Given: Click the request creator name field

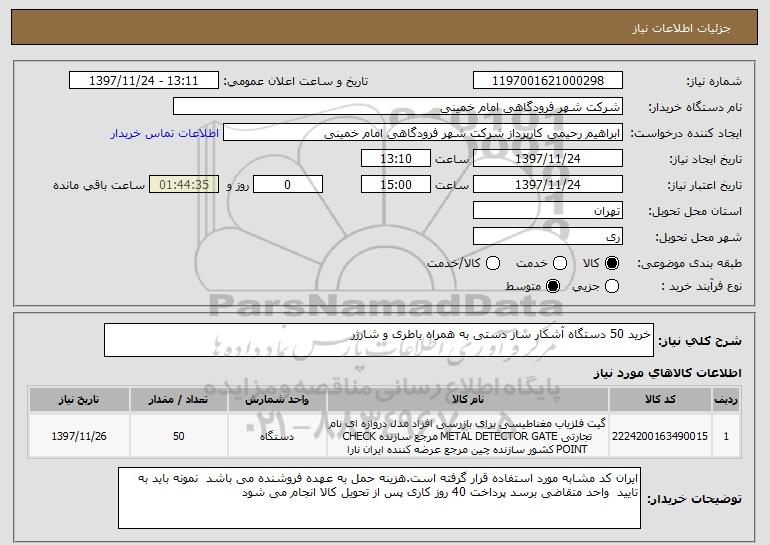Looking at the screenshot, I should 423,133.
